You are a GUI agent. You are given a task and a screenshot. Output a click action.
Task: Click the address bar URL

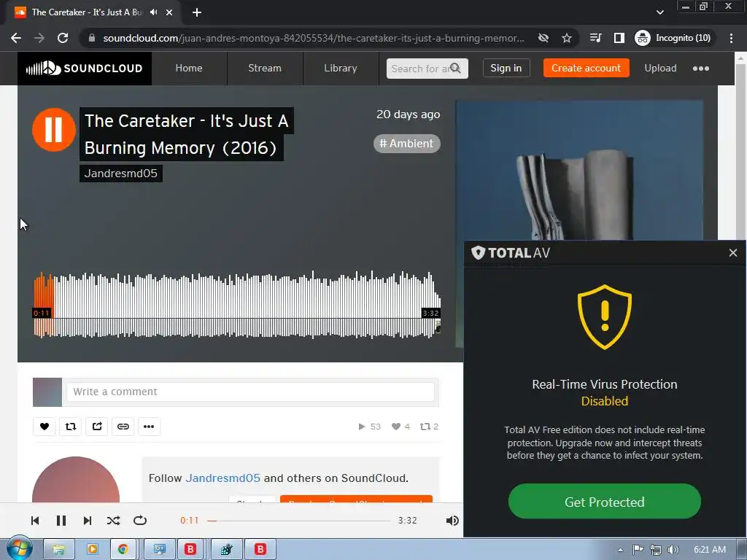click(314, 38)
